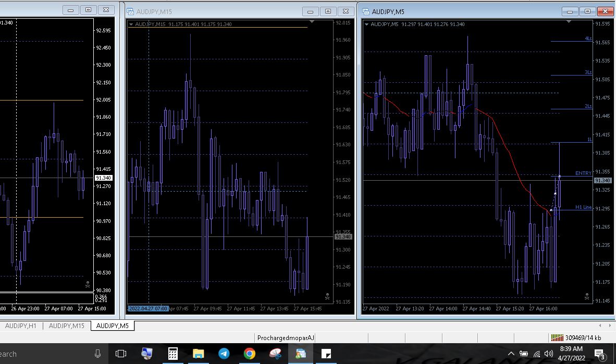Viewport: 616px width, 364px height.
Task: Click the AUDJPY,M15 chart window icon
Action: [130, 11]
